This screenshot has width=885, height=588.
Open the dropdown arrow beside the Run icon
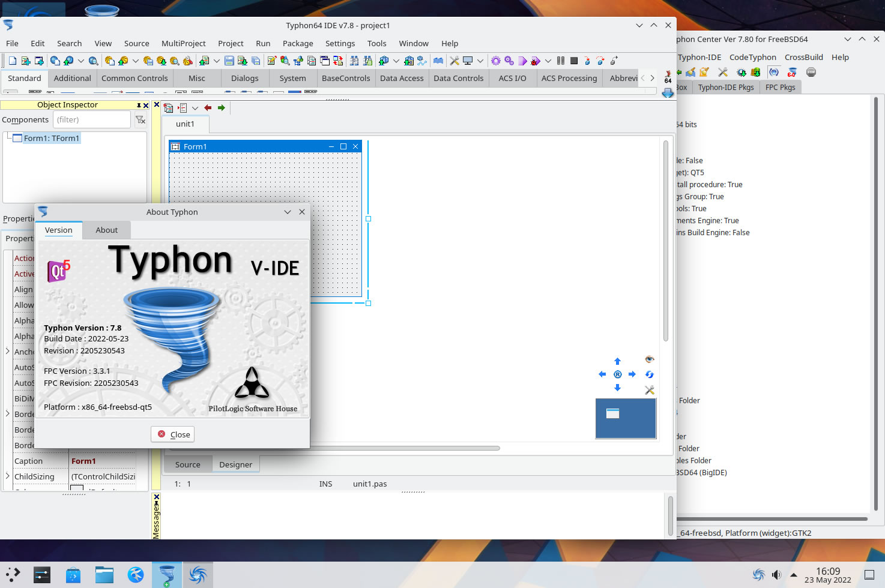point(548,61)
